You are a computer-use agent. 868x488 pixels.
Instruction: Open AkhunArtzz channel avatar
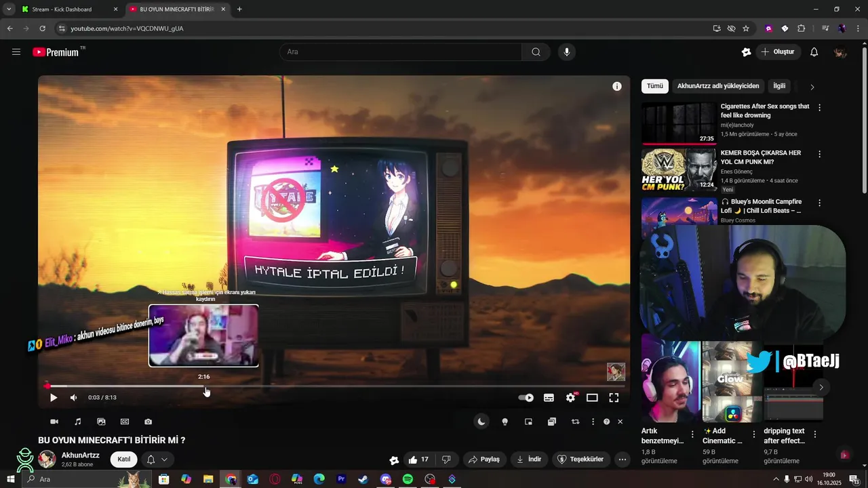tap(47, 459)
